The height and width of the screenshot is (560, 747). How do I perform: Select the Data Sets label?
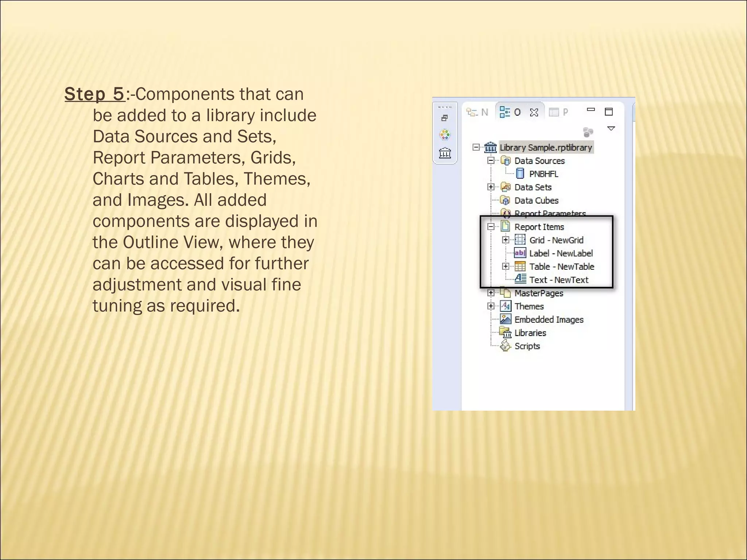(x=533, y=187)
